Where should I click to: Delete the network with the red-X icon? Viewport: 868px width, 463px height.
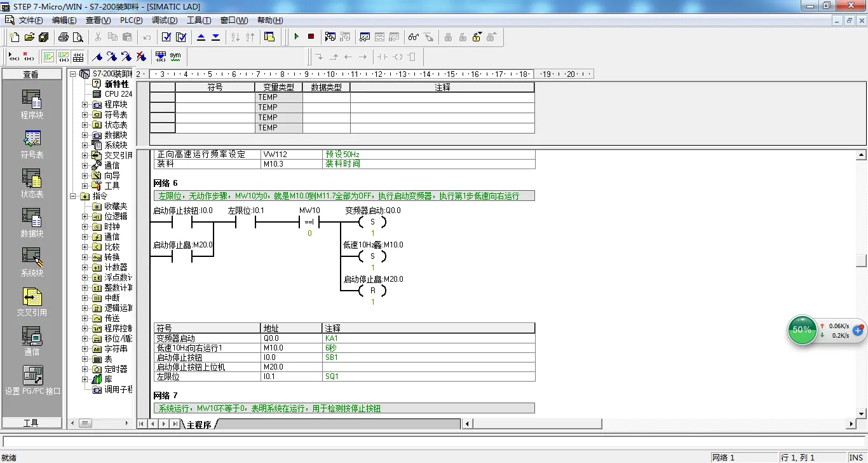28,57
